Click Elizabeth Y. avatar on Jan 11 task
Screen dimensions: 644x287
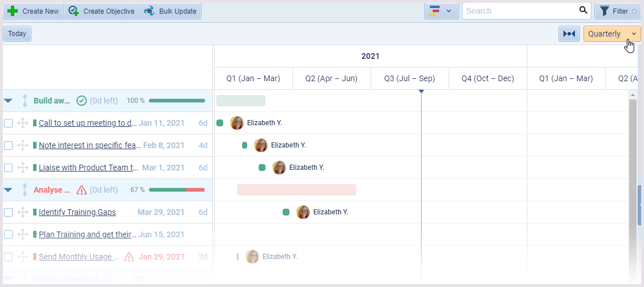(237, 123)
